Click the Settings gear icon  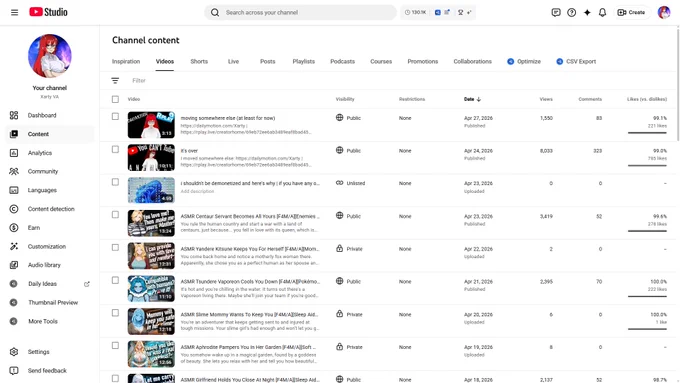[x=14, y=352]
